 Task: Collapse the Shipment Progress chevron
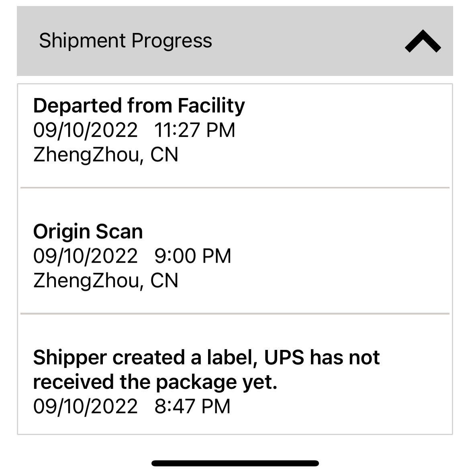click(423, 41)
